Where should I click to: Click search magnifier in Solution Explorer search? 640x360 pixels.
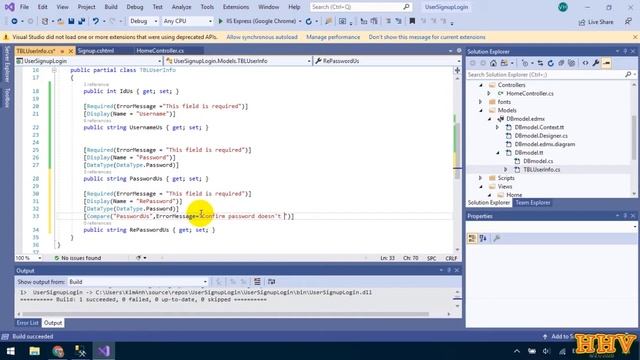[x=628, y=74]
